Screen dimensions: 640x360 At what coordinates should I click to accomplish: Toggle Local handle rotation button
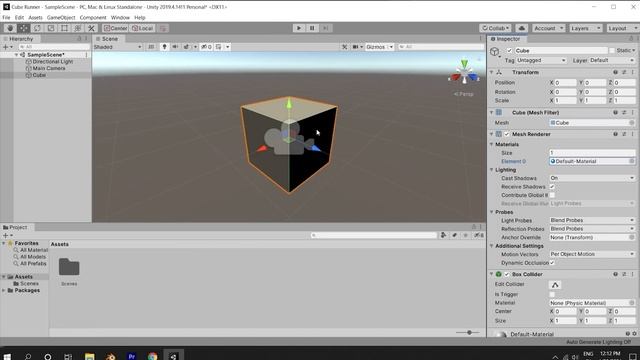point(142,28)
